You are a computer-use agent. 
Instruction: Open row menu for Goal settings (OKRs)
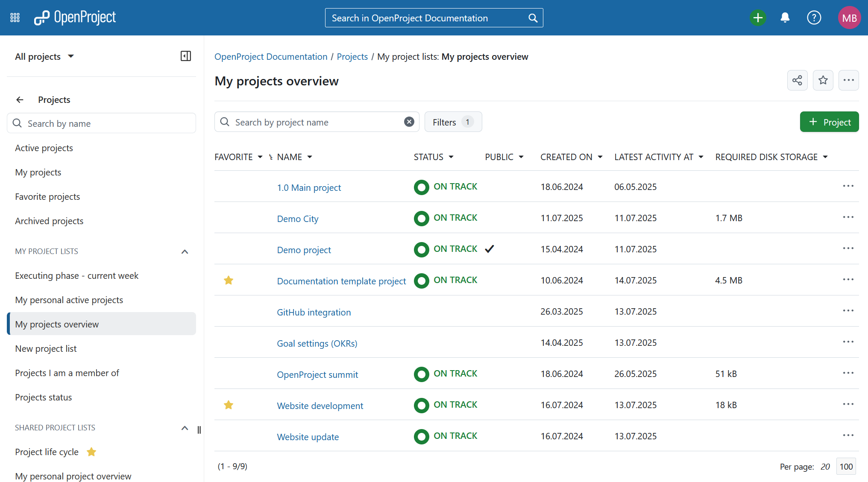[x=848, y=342]
